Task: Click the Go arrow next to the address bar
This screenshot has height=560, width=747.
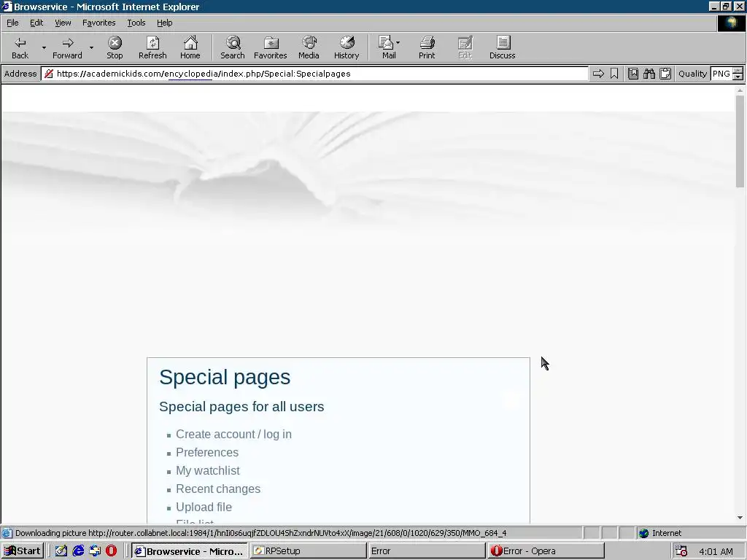Action: point(598,74)
